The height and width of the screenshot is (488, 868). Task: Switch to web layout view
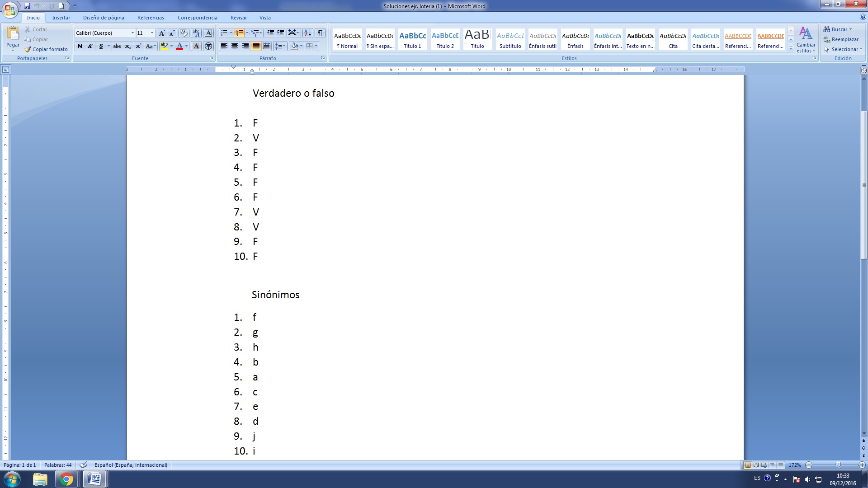coord(764,465)
